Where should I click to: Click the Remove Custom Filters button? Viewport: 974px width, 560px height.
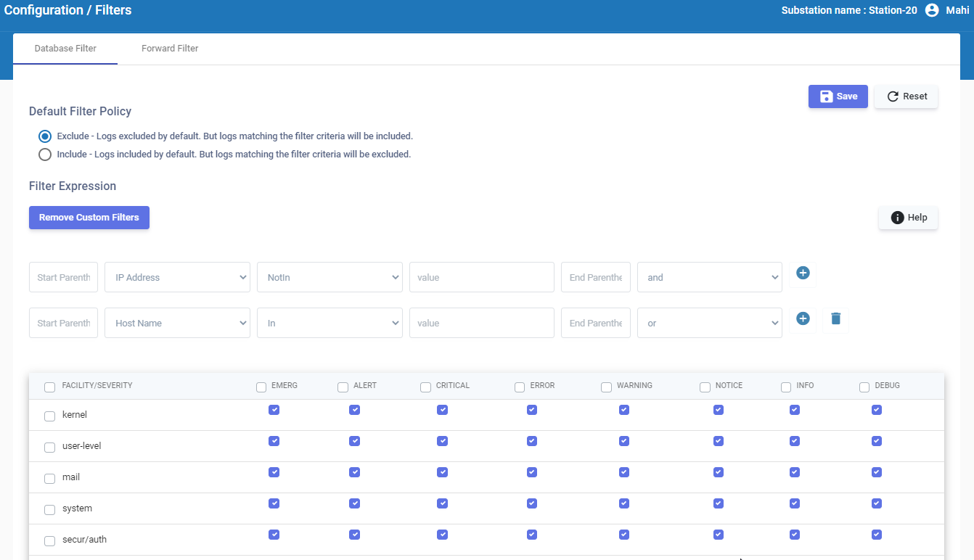pyautogui.click(x=89, y=218)
